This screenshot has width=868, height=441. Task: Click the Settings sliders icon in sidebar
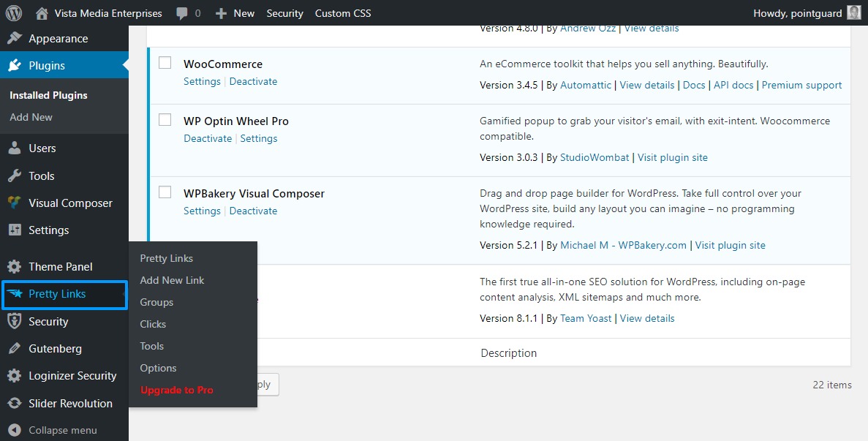15,230
